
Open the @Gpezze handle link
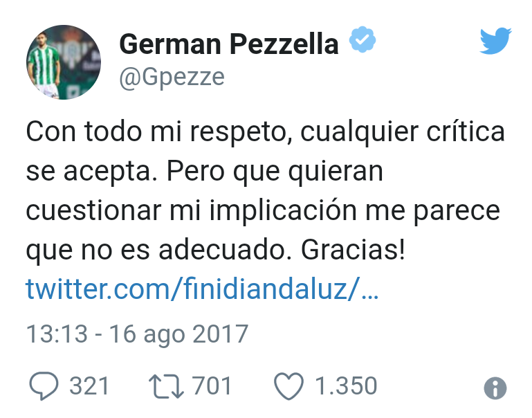(172, 78)
